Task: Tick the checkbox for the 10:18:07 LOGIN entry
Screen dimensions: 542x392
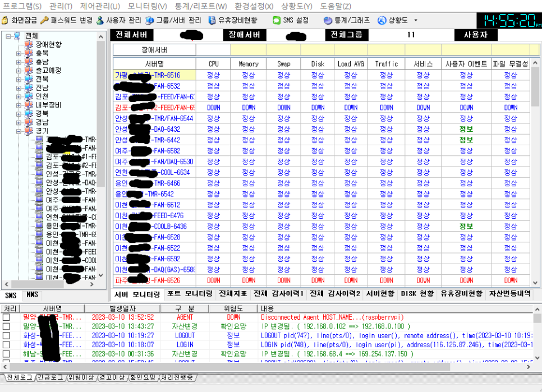Action: (x=6, y=345)
